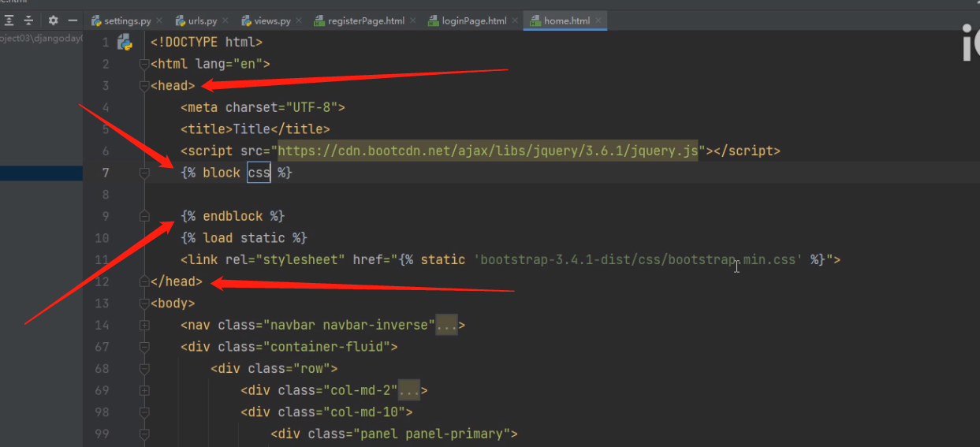Click line number 11 in gutter
Viewport: 980px width, 447px height.
pyautogui.click(x=102, y=259)
